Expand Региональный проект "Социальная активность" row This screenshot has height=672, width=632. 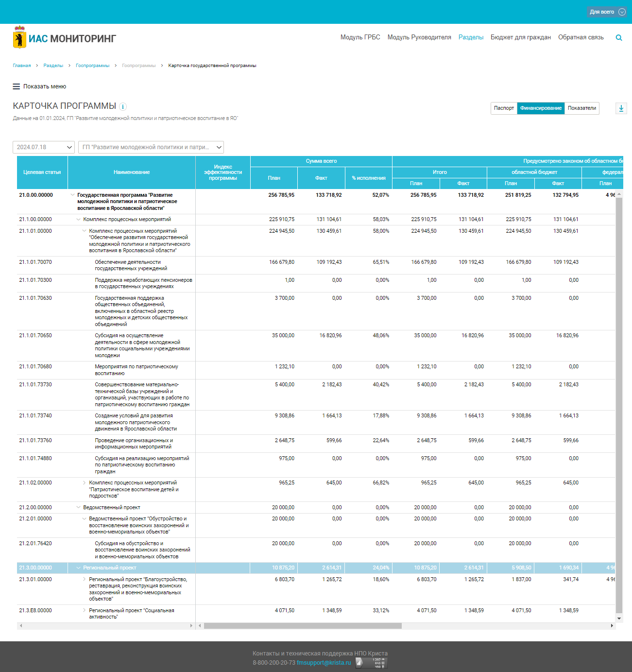point(84,610)
